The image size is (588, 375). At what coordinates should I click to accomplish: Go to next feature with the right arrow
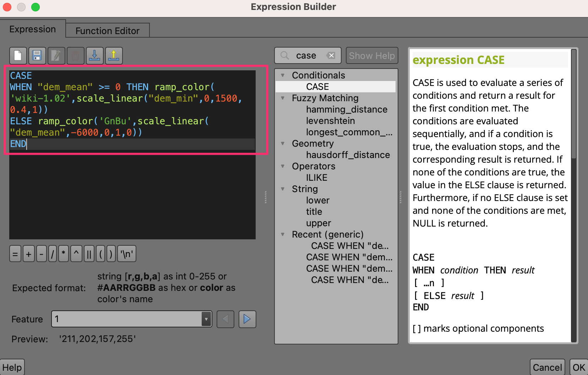[x=247, y=319]
